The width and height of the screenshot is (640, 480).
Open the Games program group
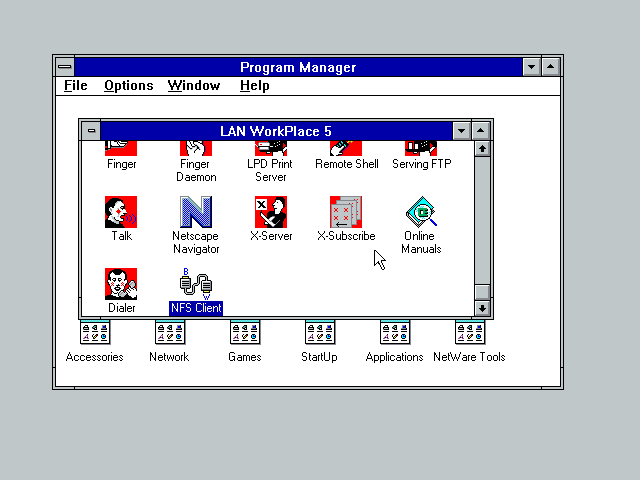tap(245, 333)
